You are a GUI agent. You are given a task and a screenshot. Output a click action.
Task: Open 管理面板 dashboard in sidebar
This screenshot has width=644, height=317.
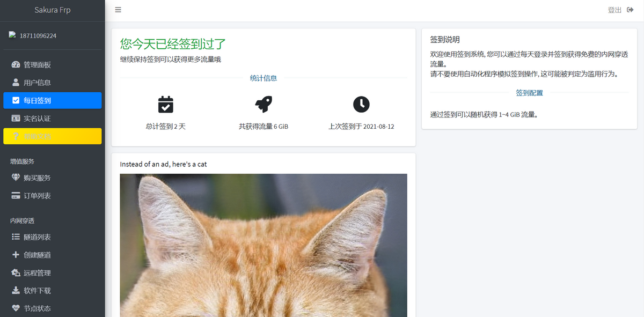(x=37, y=65)
